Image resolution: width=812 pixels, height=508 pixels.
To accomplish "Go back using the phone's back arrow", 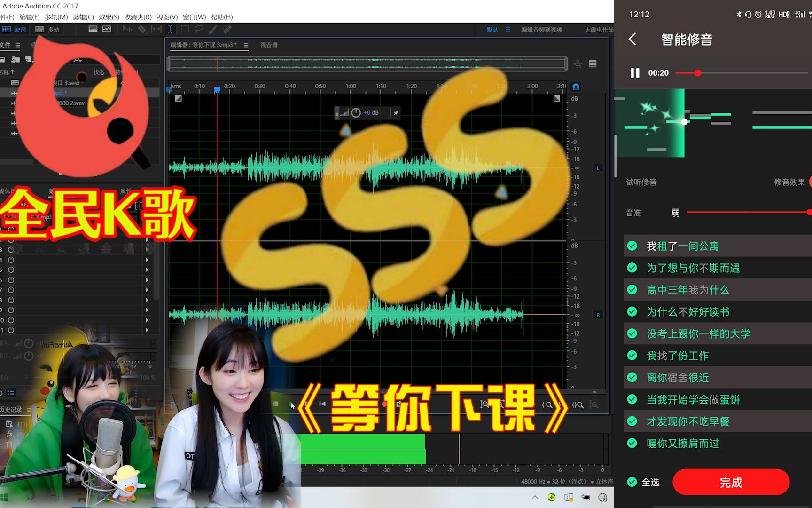I will click(x=632, y=39).
